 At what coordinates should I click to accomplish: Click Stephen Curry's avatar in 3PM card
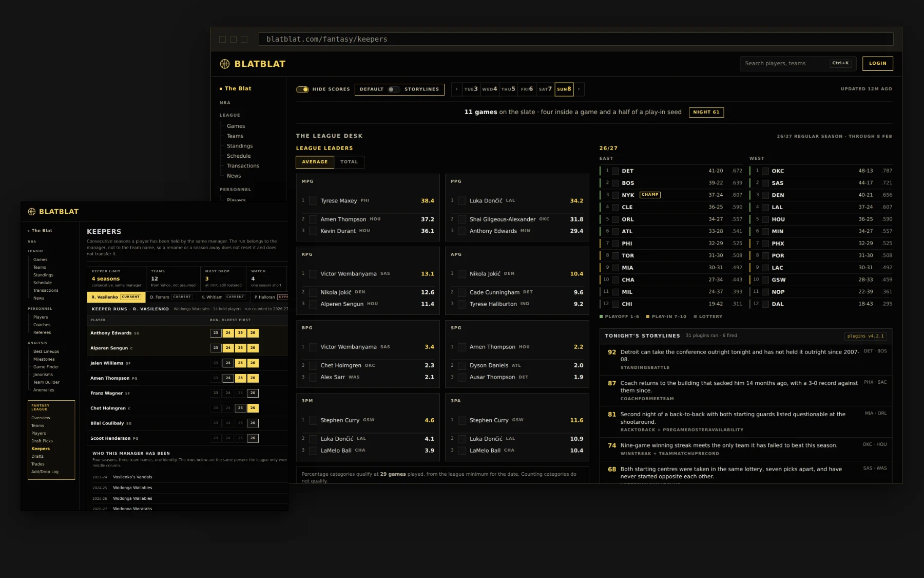tap(313, 420)
